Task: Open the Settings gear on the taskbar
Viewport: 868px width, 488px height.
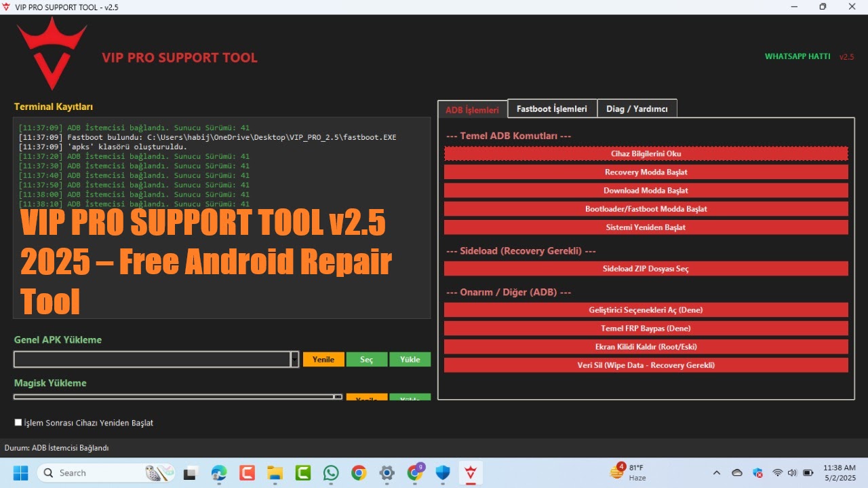Action: tap(387, 473)
